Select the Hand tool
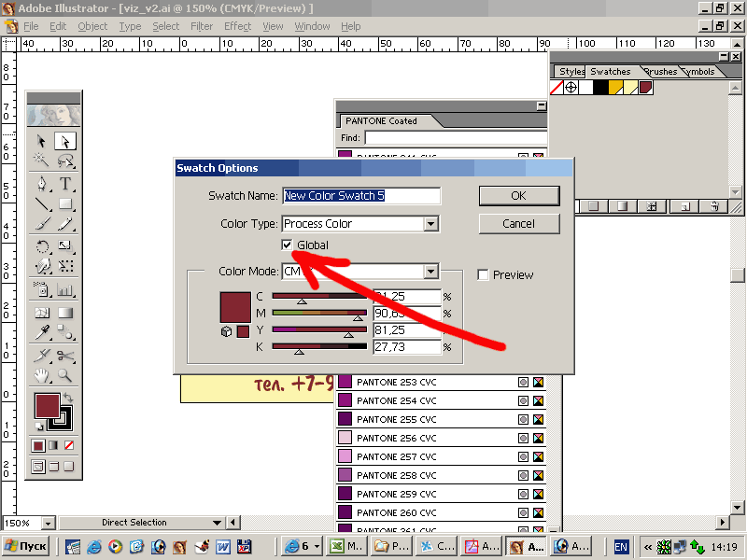Screen dimensions: 747x560 click(x=41, y=375)
